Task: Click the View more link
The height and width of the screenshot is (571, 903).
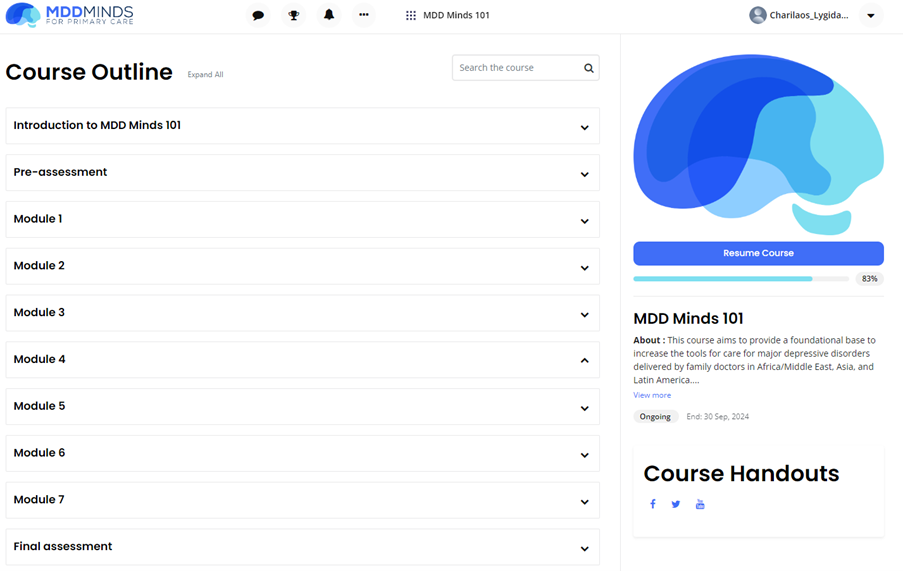Action: coord(652,395)
